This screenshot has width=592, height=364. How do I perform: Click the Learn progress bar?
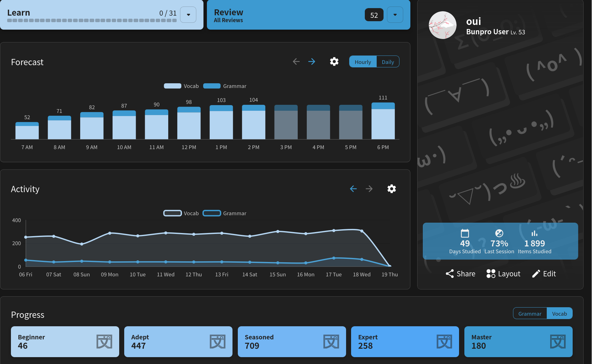coord(92,21)
